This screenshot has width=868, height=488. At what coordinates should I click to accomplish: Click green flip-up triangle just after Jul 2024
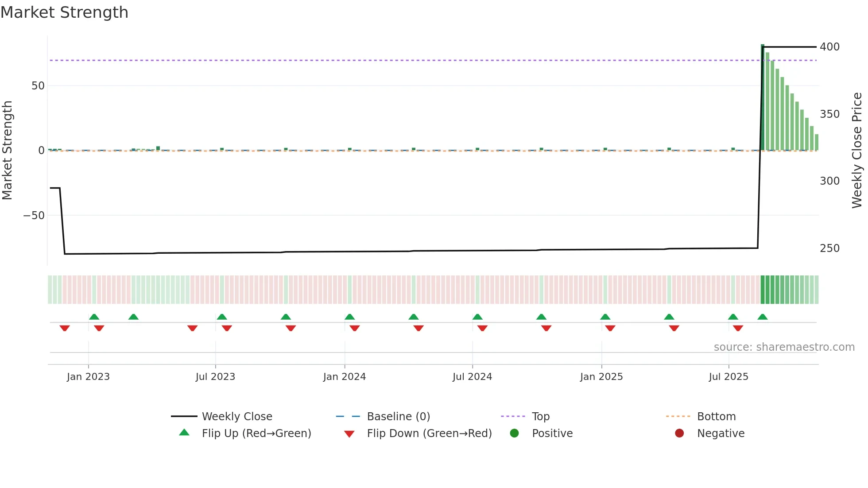click(477, 317)
